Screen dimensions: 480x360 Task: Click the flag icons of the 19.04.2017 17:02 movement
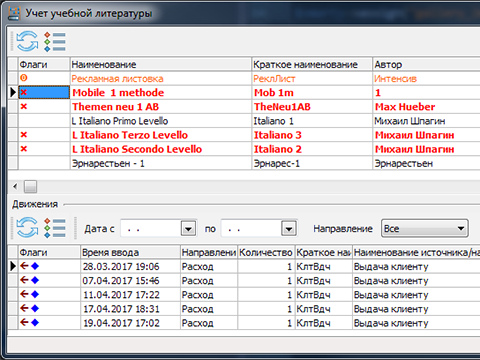[x=29, y=322]
